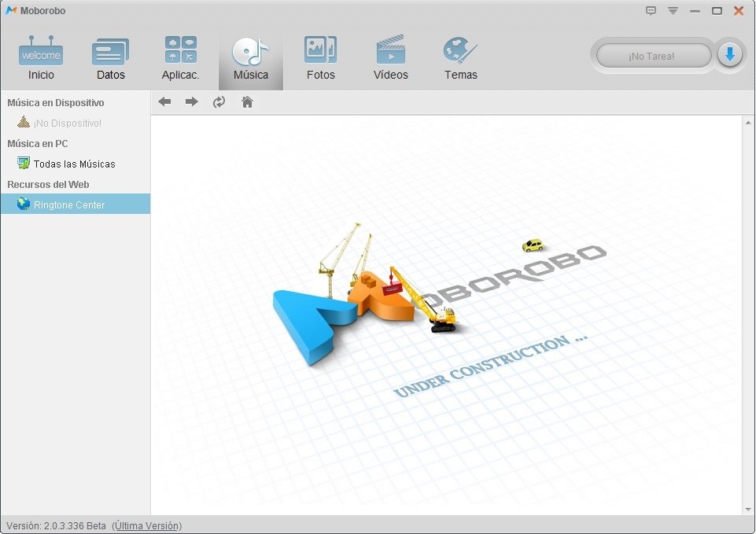Click the ¡No Tarea! task field
This screenshot has width=756, height=534.
click(653, 56)
